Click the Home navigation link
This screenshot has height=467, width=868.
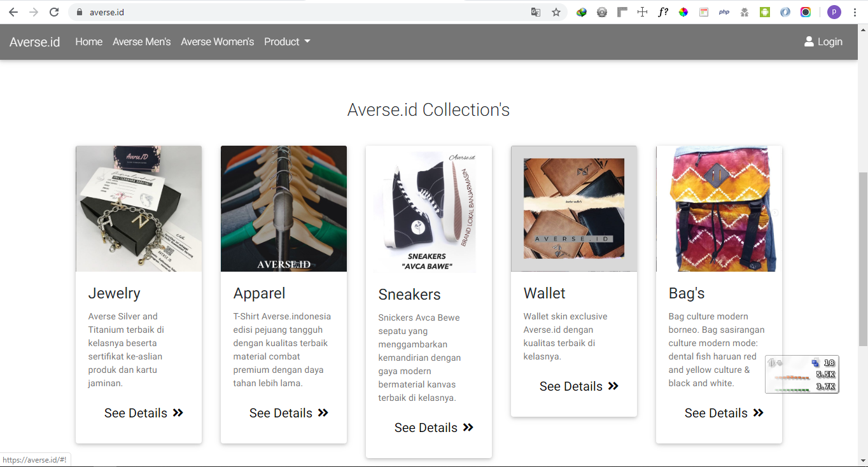[x=88, y=42]
